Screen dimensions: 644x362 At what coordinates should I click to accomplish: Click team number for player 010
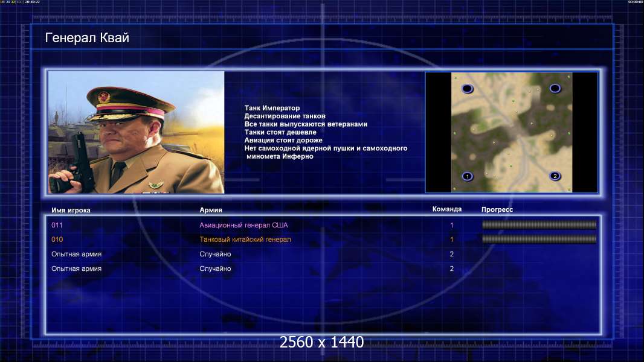(452, 240)
